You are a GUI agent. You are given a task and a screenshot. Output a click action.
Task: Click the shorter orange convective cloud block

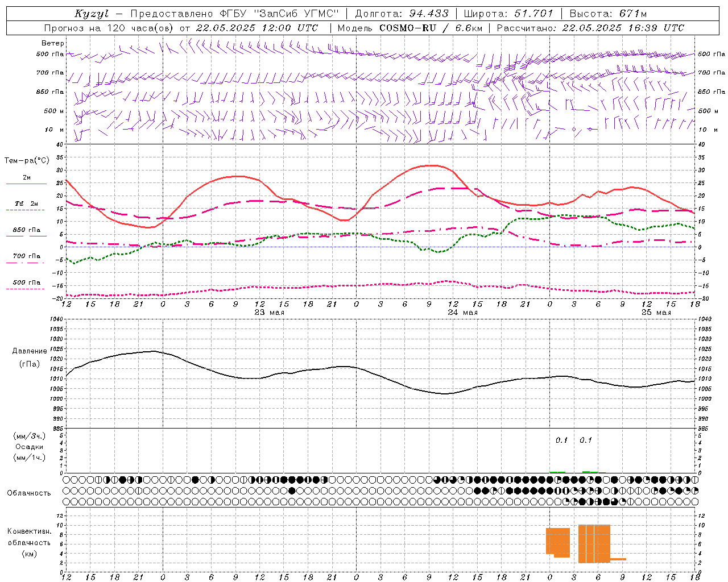click(x=558, y=542)
